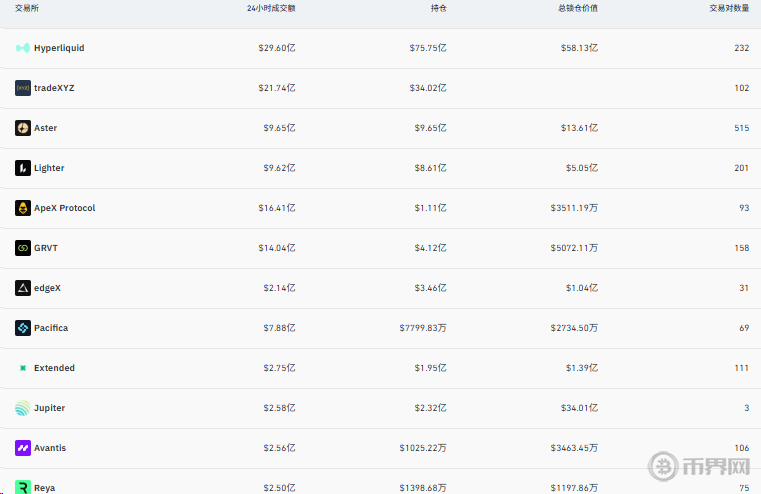Sort by the 持仓 column header
The width and height of the screenshot is (761, 494).
point(439,8)
